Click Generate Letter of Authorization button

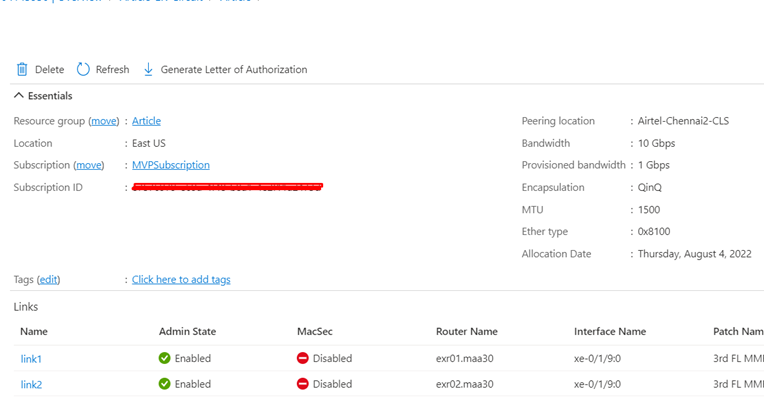[x=233, y=70]
